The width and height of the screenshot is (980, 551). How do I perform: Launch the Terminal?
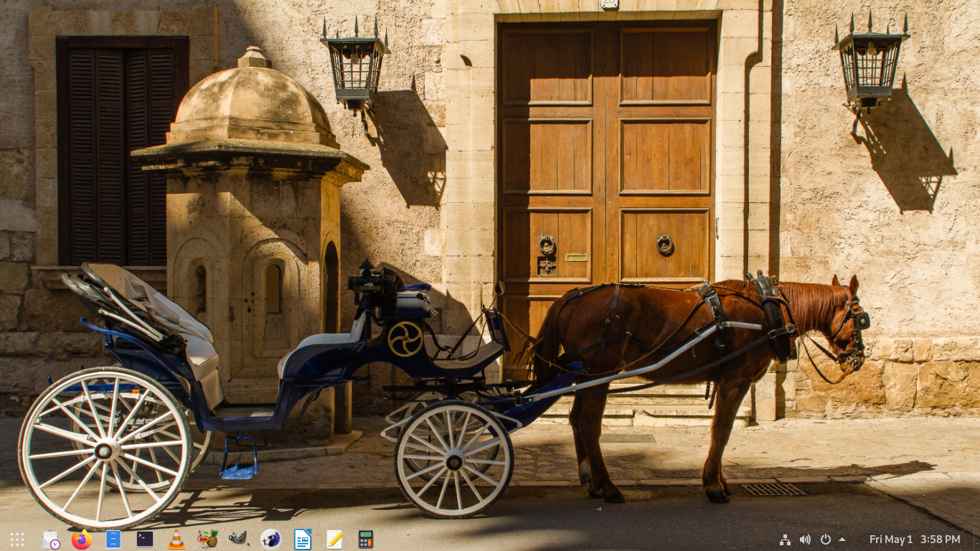[145, 540]
